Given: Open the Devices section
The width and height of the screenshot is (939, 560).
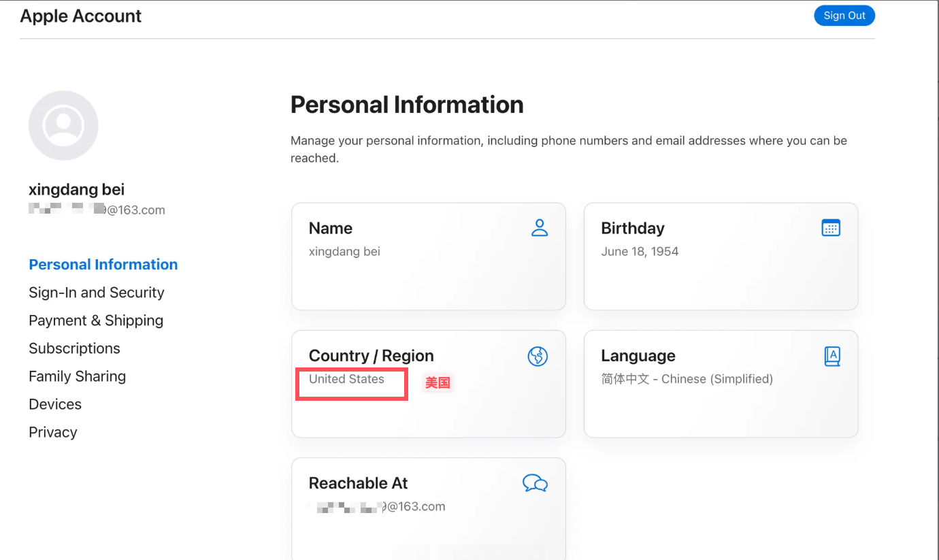Looking at the screenshot, I should [x=55, y=404].
